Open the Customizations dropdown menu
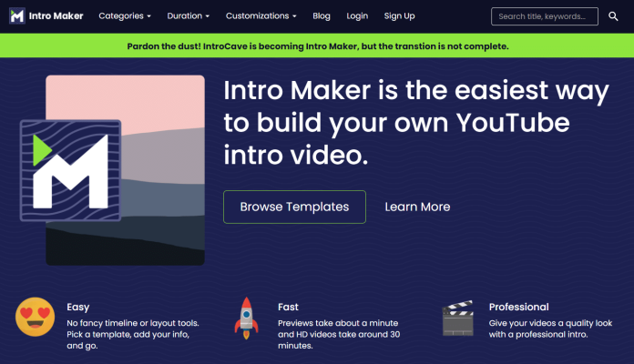Viewport: 634px width, 364px height. pyautogui.click(x=261, y=16)
